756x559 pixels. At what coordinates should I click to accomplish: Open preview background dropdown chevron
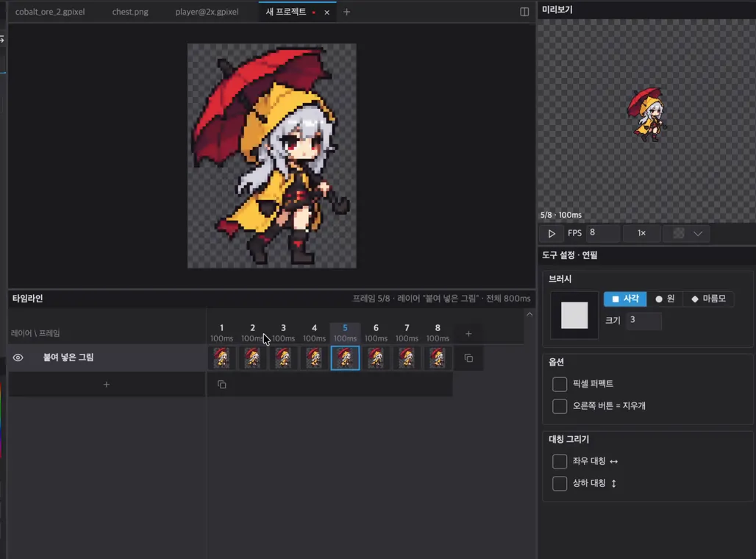[698, 233]
